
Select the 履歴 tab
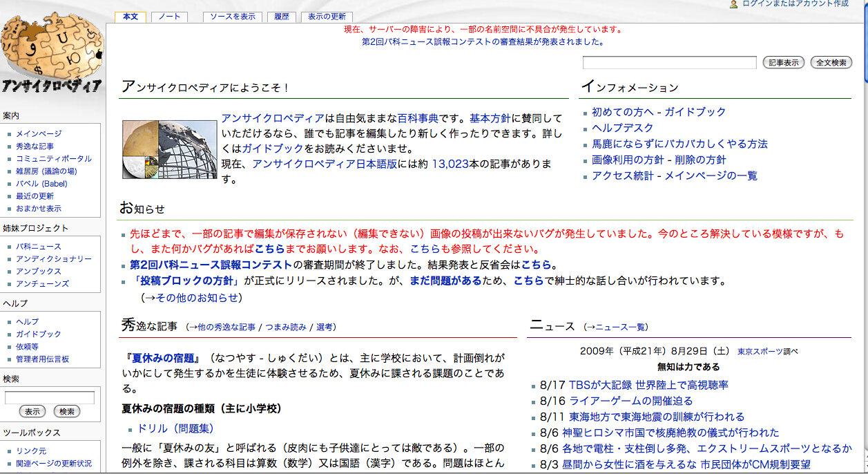tap(281, 17)
